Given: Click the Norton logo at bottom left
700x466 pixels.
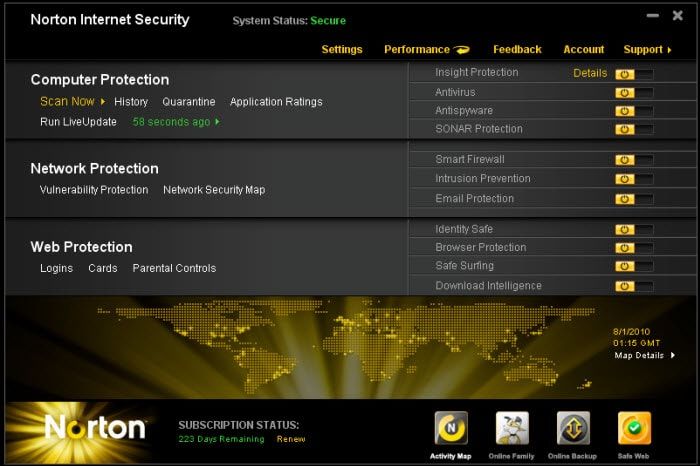Looking at the screenshot, I should (95, 428).
